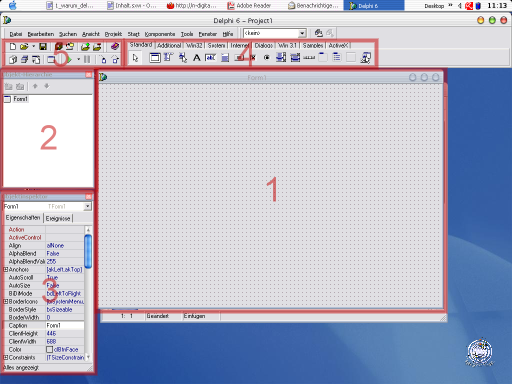Open the Additional component palette tab
This screenshot has height=384, width=512.
tap(169, 45)
